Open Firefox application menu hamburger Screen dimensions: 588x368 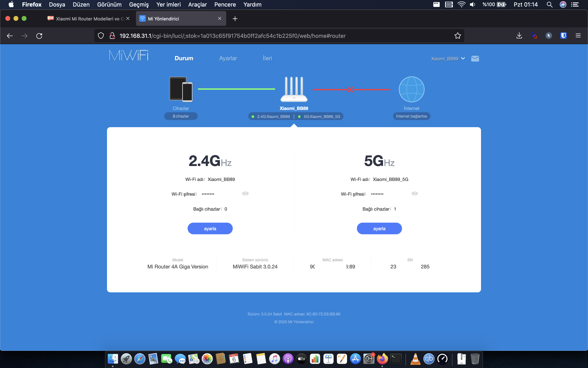(578, 36)
